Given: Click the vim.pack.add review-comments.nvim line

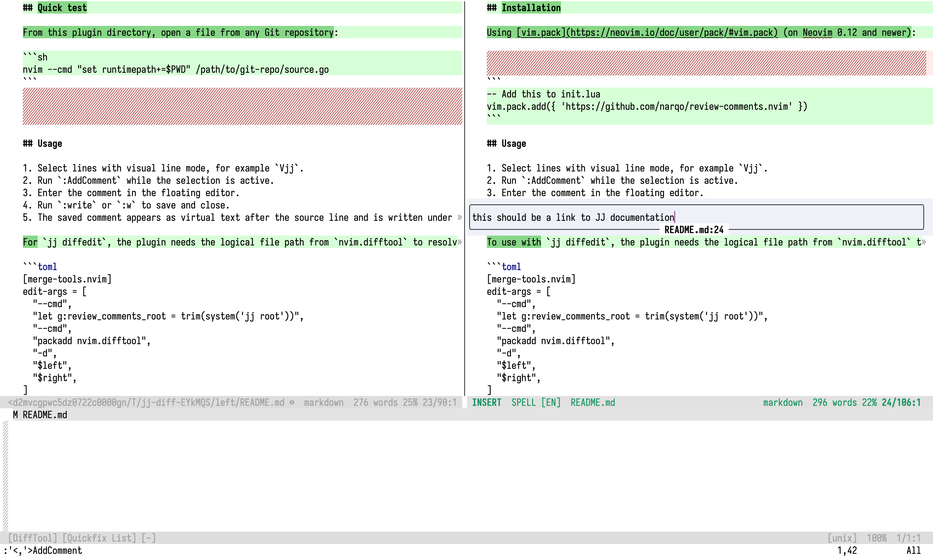Looking at the screenshot, I should tap(647, 106).
